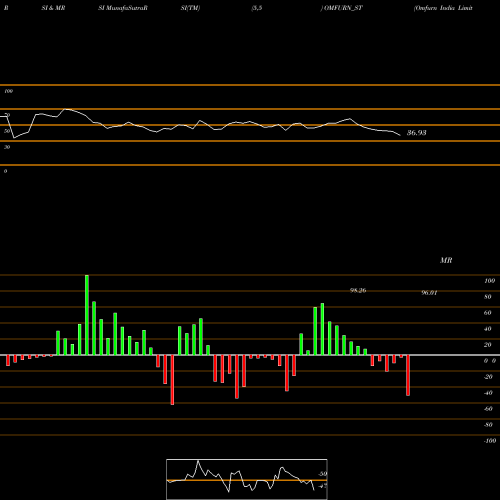
Task: Select the 'SI & MR' header text
Action: 53,8
